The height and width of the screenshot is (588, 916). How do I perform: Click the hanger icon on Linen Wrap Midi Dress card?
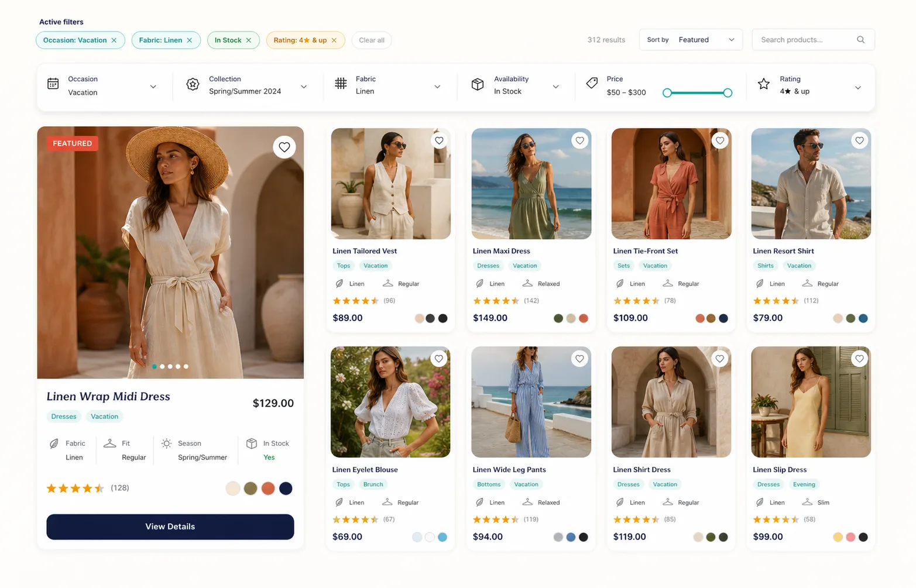click(x=110, y=443)
